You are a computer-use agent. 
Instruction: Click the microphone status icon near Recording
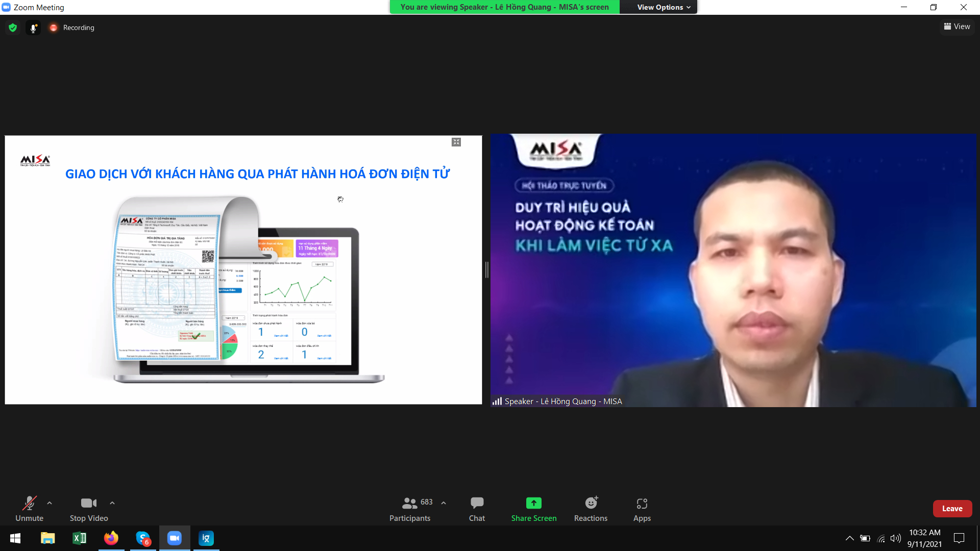[33, 28]
